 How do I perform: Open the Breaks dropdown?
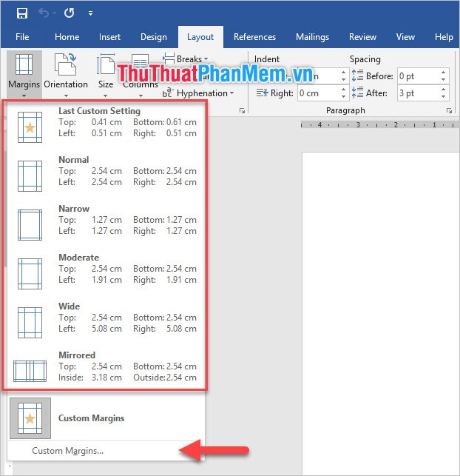(186, 58)
